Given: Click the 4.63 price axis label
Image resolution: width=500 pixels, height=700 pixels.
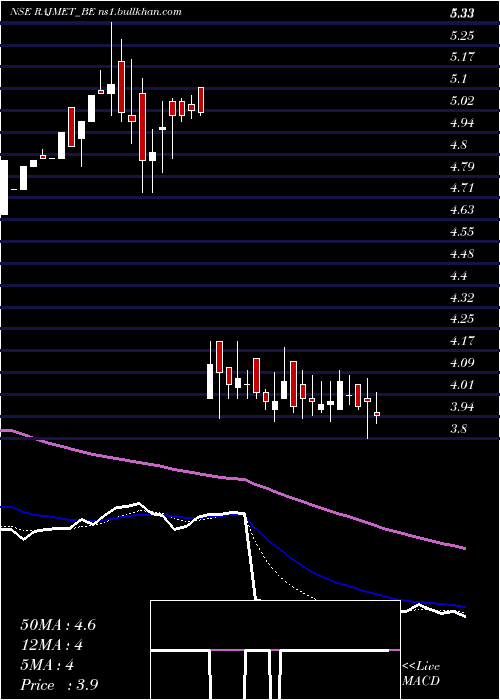Looking at the screenshot, I should (x=462, y=210).
